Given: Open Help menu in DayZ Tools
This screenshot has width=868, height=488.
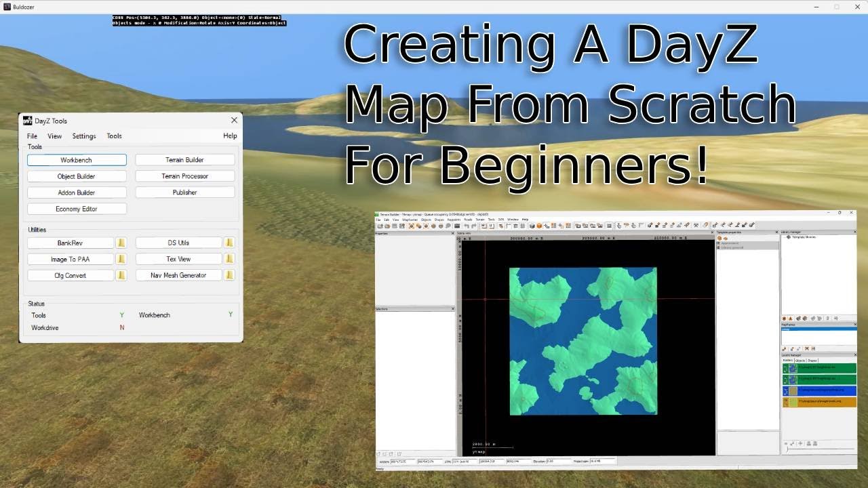Looking at the screenshot, I should coord(230,136).
